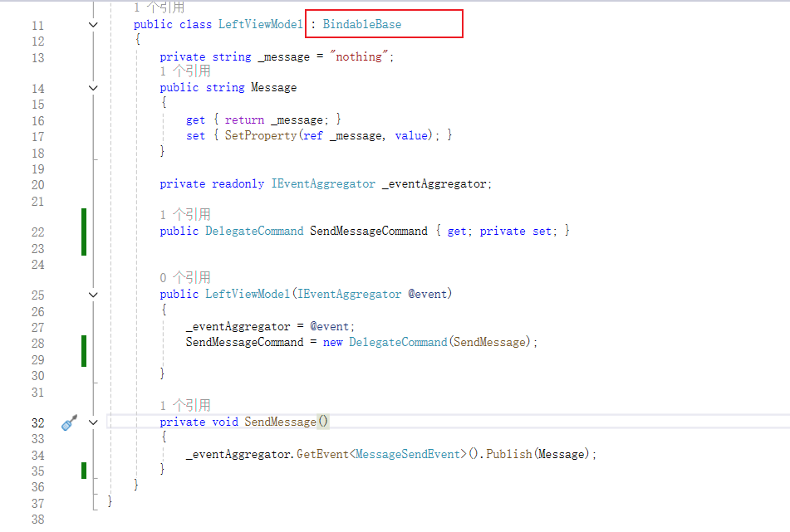Click BindableBase base class name
Image resolution: width=790 pixels, height=532 pixels.
pos(361,24)
